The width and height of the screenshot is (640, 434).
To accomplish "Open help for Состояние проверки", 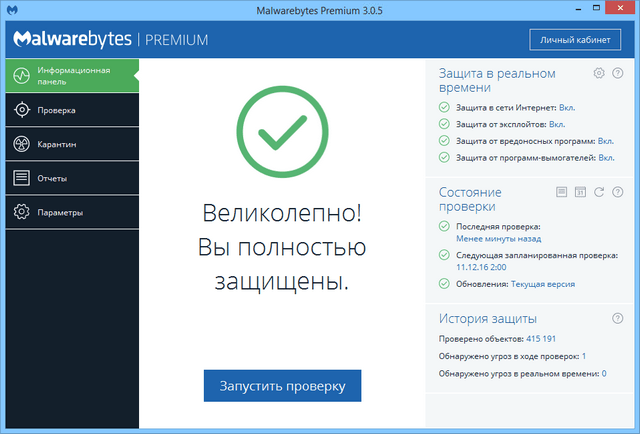I will pyautogui.click(x=618, y=192).
